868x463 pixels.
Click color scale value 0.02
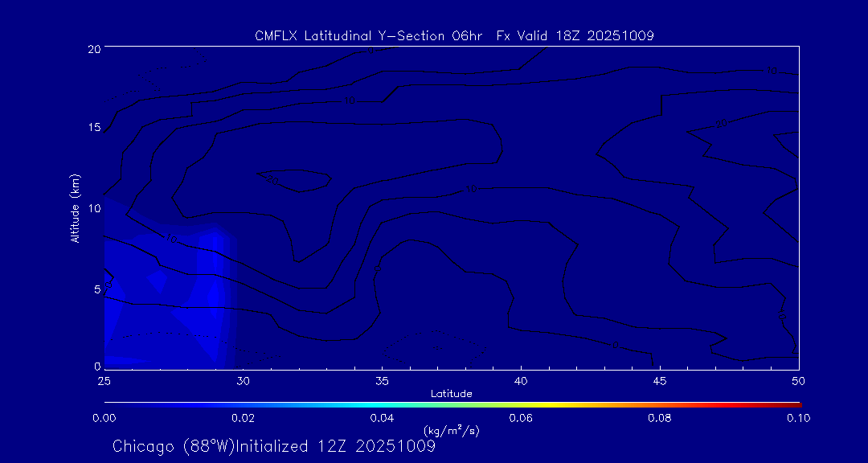point(243,418)
